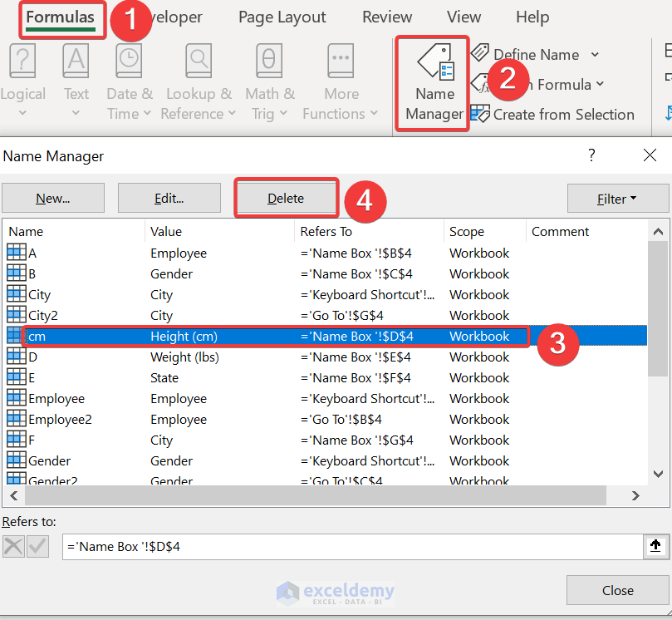Open the More Functions icon
Screen dimensions: 672x620
(x=341, y=61)
